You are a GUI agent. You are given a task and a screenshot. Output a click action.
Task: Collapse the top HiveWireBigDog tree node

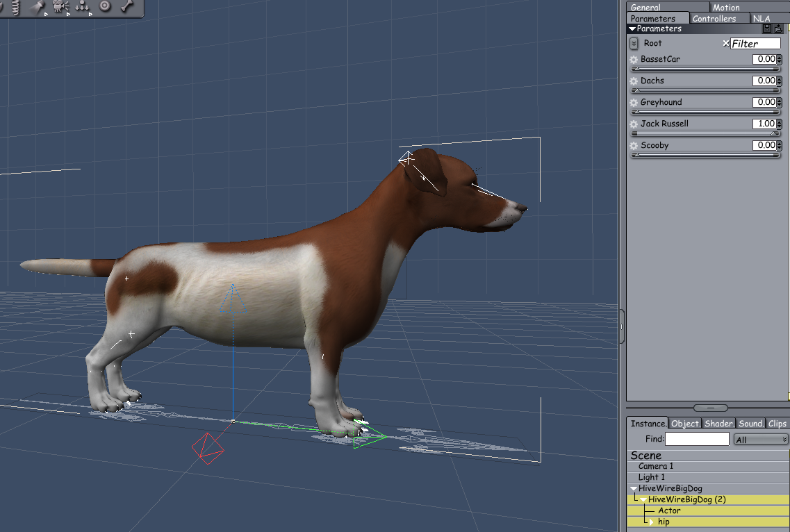(633, 488)
